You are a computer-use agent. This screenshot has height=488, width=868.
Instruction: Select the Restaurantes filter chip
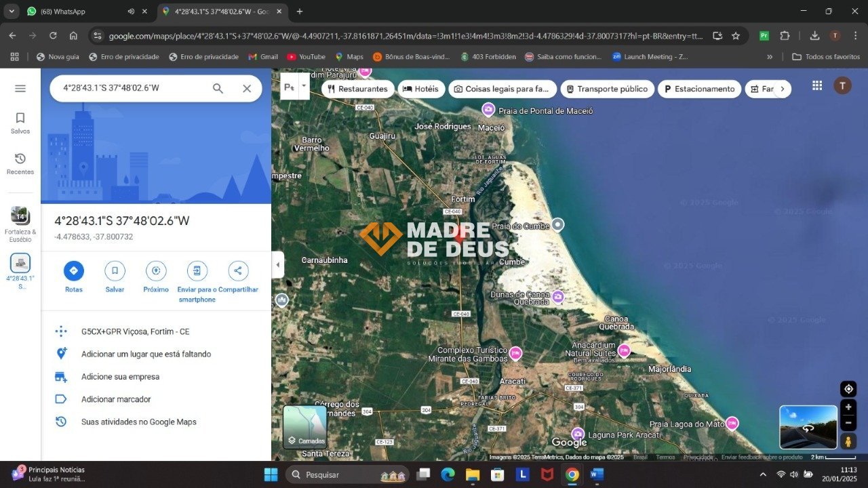pos(357,89)
